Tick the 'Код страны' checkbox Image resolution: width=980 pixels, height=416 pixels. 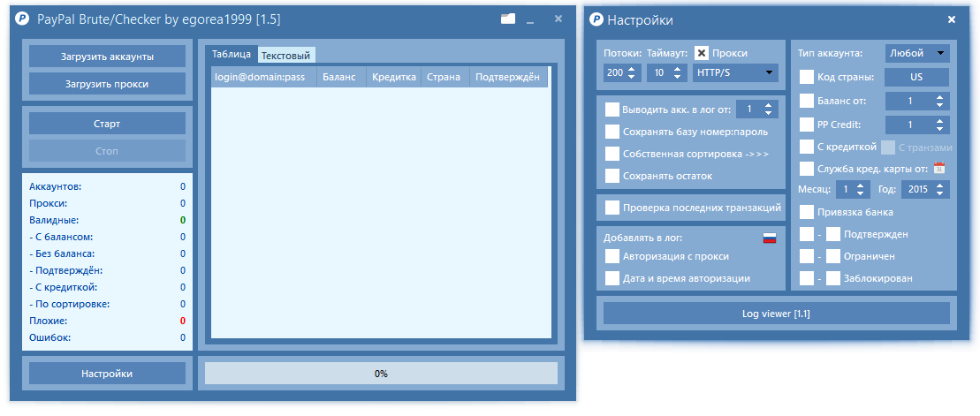pos(807,78)
